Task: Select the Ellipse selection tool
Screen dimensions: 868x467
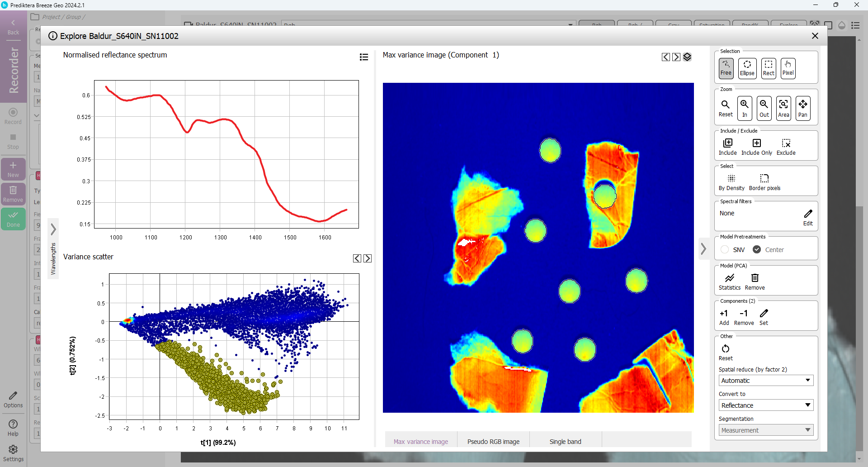Action: [747, 68]
